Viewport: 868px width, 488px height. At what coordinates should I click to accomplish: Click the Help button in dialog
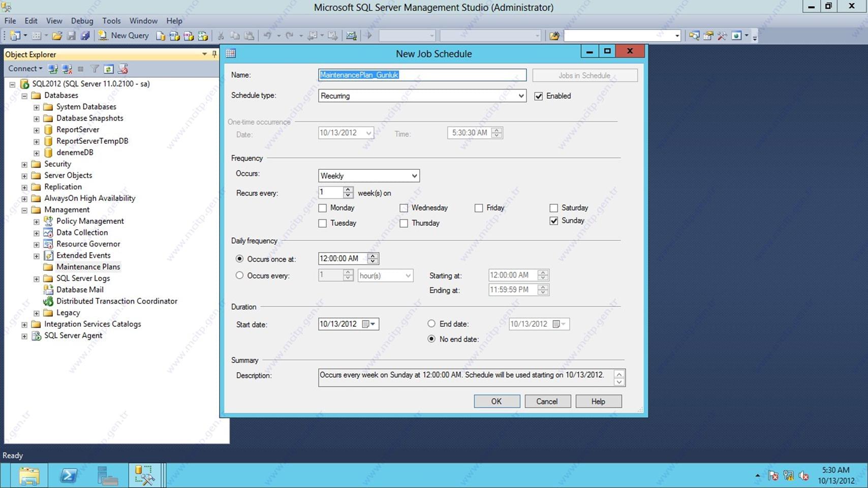(598, 402)
